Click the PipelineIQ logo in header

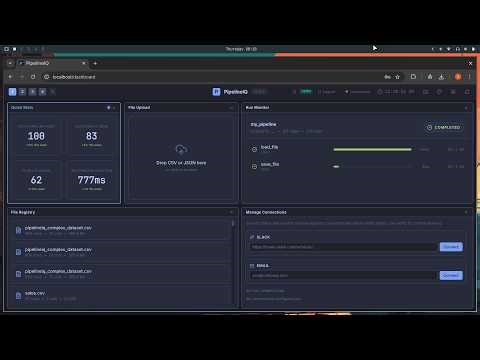[x=216, y=92]
